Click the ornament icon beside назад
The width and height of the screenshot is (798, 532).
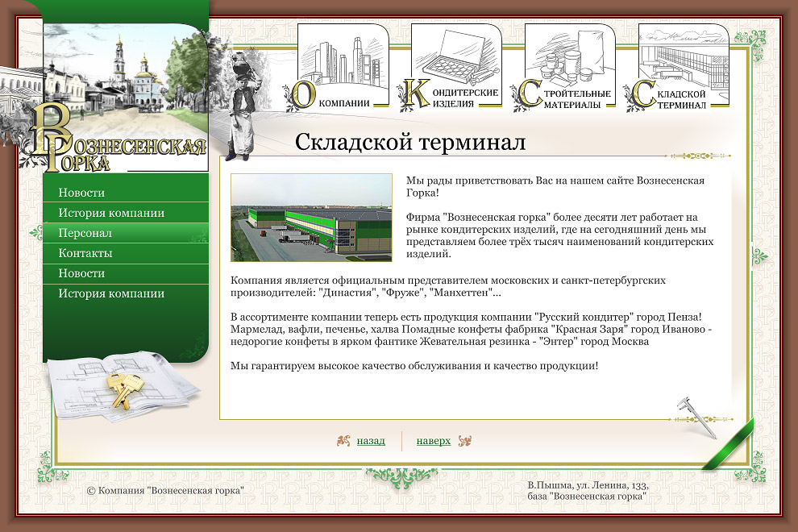343,441
